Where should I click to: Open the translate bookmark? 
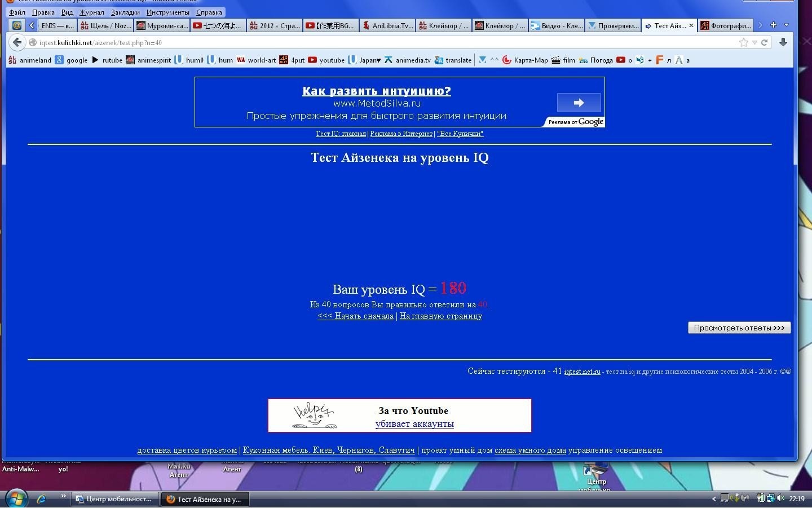(453, 60)
